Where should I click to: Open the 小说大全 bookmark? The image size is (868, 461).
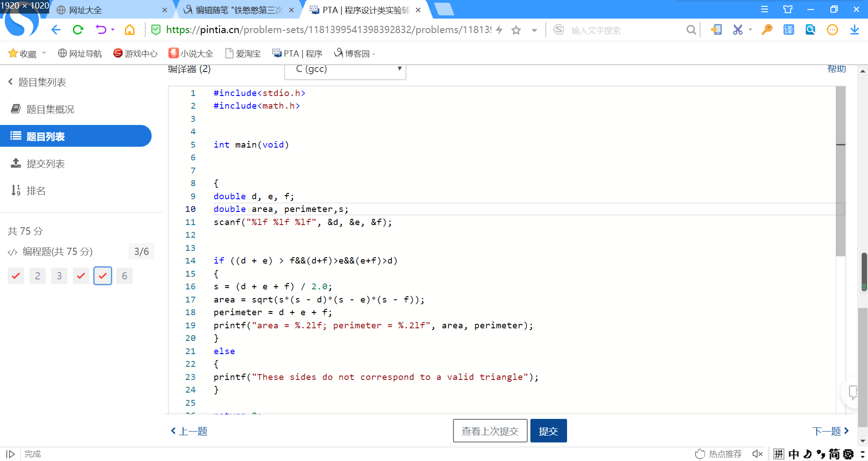[x=191, y=53]
